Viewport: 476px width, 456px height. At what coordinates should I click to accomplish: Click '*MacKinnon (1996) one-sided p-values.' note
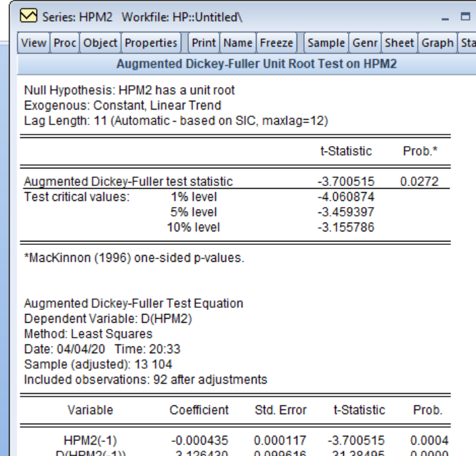click(x=134, y=258)
